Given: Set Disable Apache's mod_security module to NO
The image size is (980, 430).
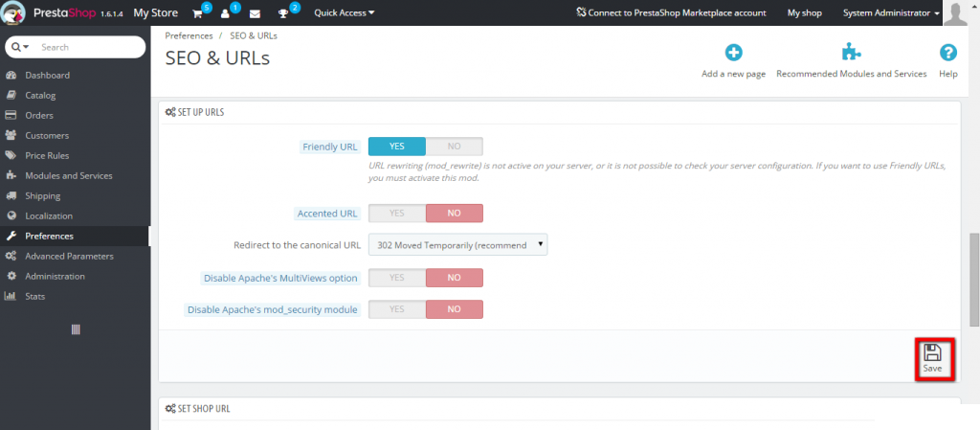Looking at the screenshot, I should click(455, 308).
